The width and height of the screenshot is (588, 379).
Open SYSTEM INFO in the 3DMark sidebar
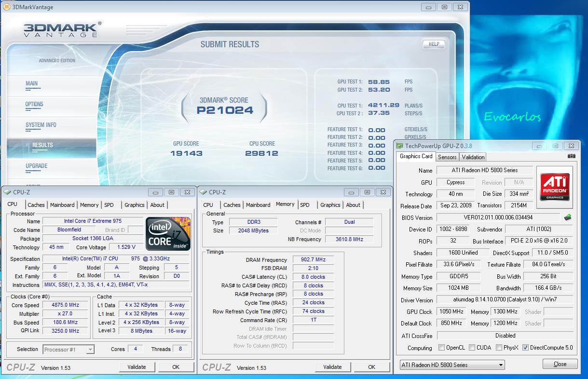pyautogui.click(x=41, y=125)
